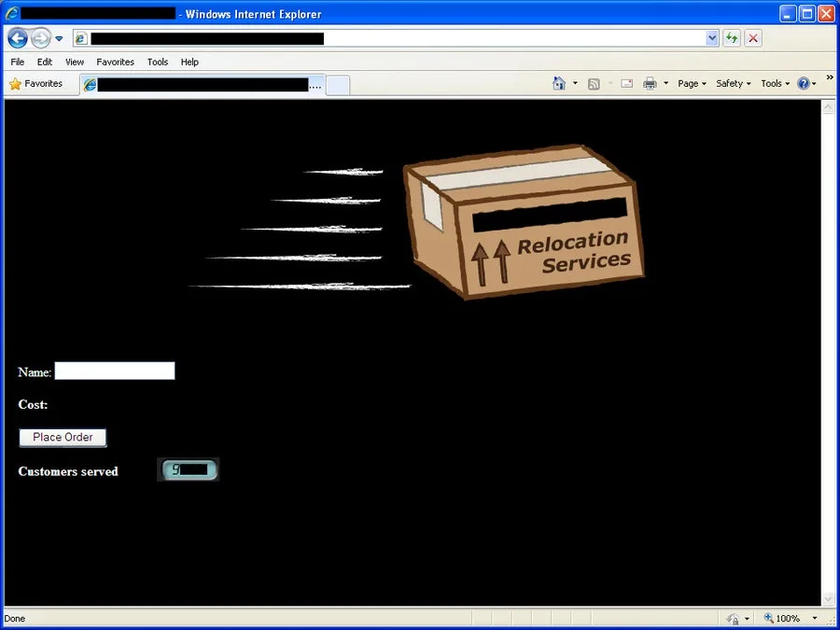The height and width of the screenshot is (630, 840).
Task: Click the green Refresh icon
Action: pyautogui.click(x=732, y=38)
